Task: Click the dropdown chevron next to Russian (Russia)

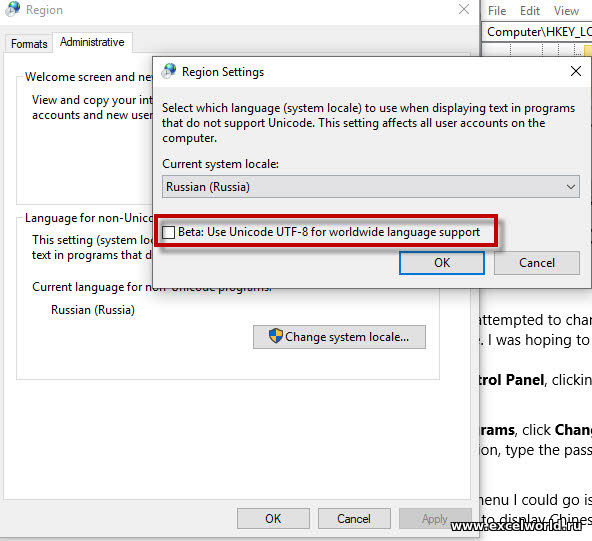Action: pyautogui.click(x=570, y=186)
